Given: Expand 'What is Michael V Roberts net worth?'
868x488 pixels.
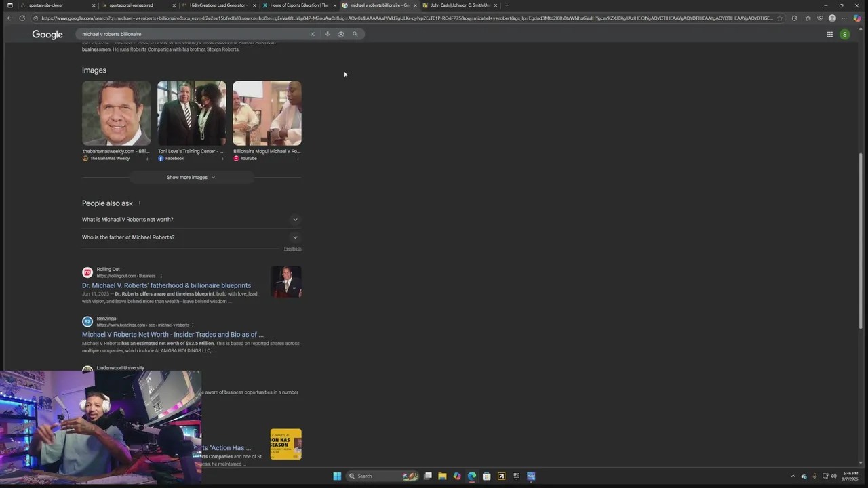Looking at the screenshot, I should 191,220.
